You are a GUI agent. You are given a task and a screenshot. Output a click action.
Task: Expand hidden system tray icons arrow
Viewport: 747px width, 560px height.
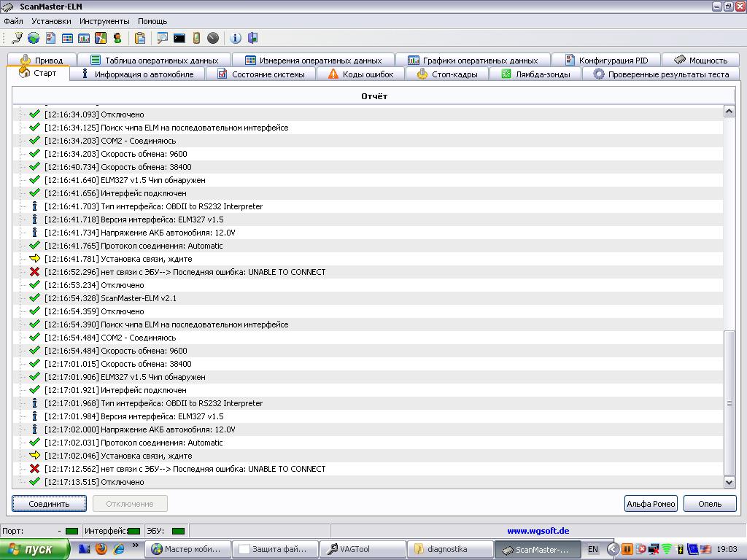613,549
